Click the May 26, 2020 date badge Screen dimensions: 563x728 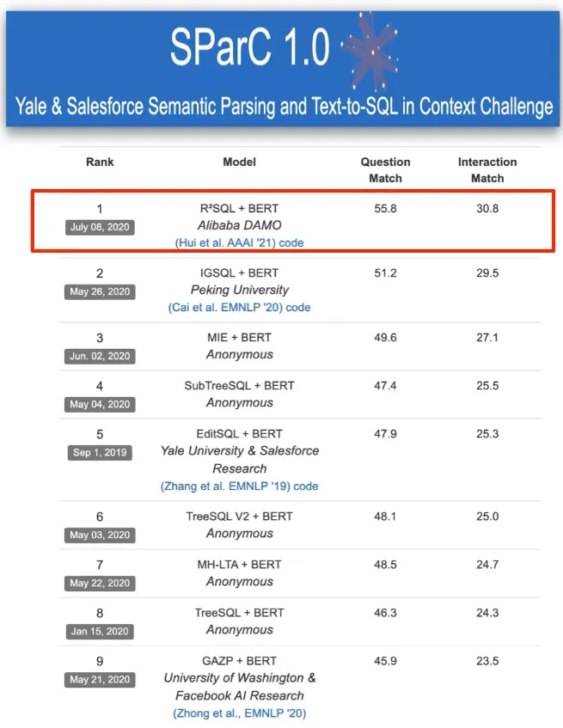(x=100, y=292)
